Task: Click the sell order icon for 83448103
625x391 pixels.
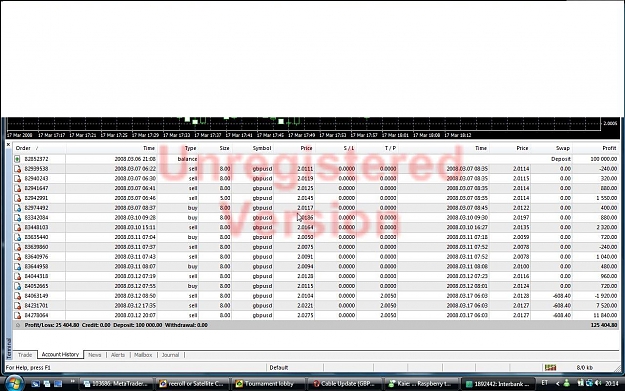Action: point(18,227)
